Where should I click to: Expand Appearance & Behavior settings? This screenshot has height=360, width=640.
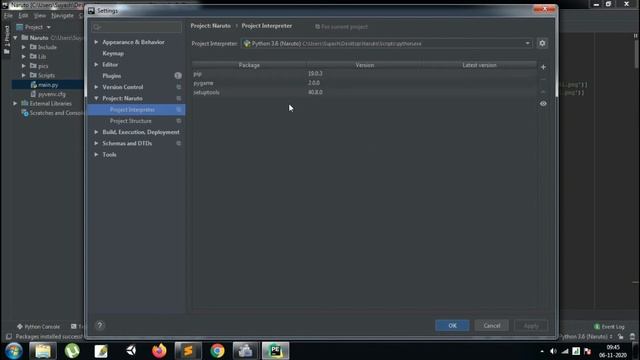pos(96,42)
